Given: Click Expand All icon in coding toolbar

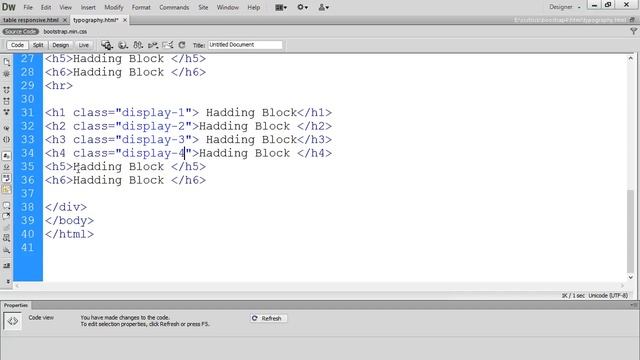Looking at the screenshot, I should (x=7, y=112).
